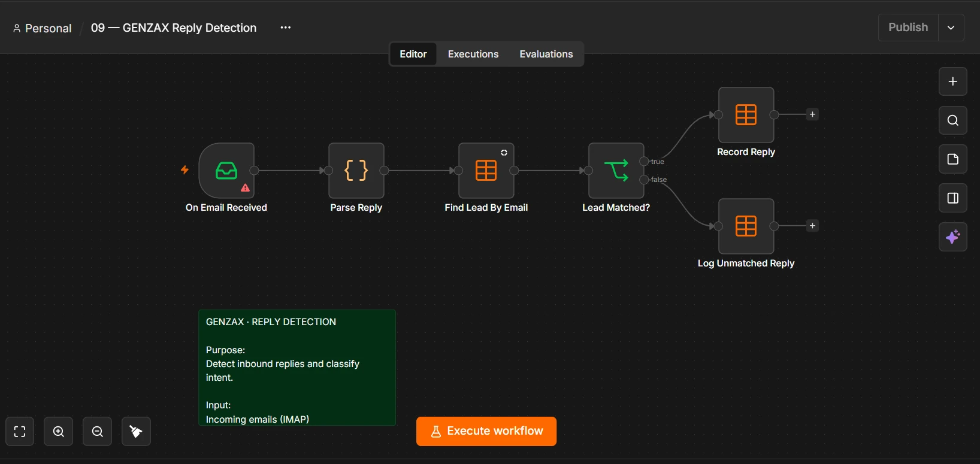Click the Publish button
Screen dimensions: 980x464
coord(908,28)
